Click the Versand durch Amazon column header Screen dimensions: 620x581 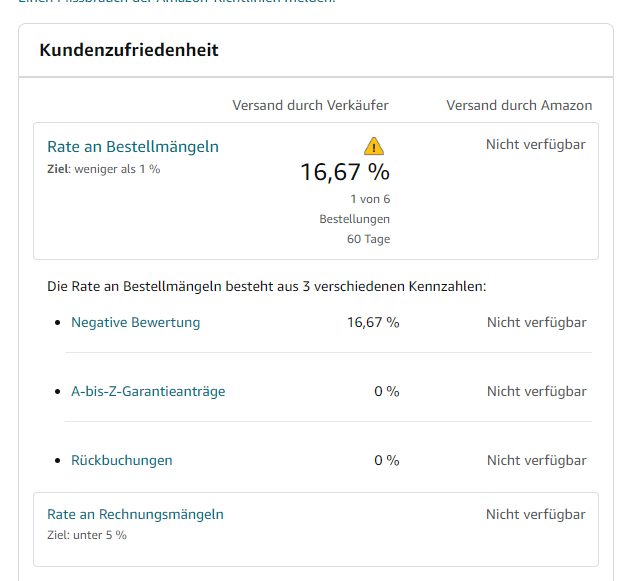[x=519, y=105]
